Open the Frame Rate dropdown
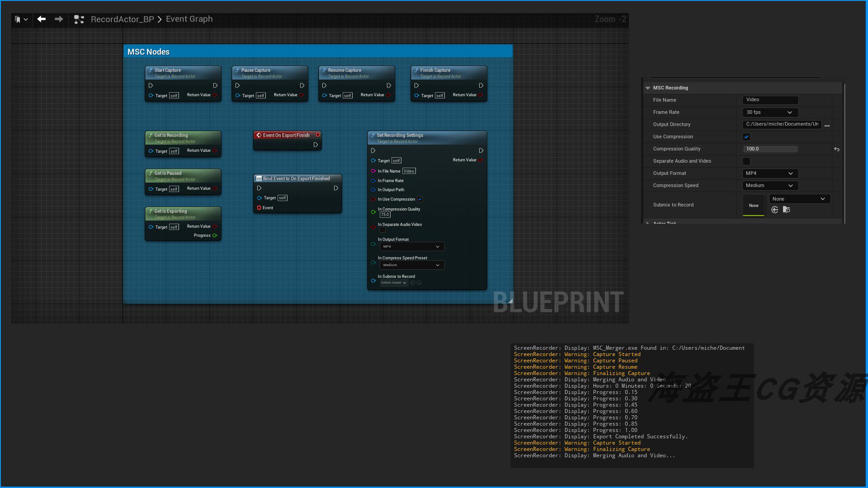Screen dimensions: 868x488 770,113
